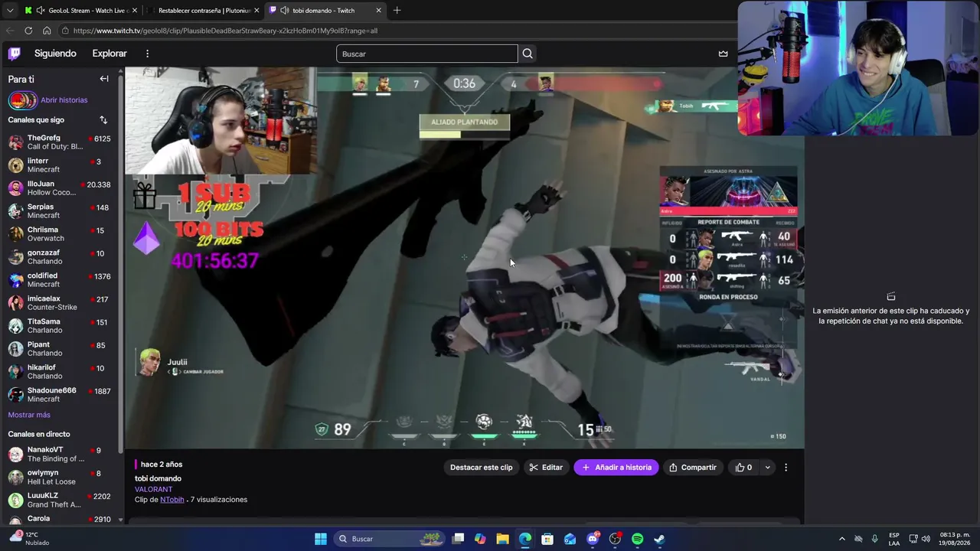The width and height of the screenshot is (980, 551).
Task: Click the browser address bar URL
Action: (226, 31)
